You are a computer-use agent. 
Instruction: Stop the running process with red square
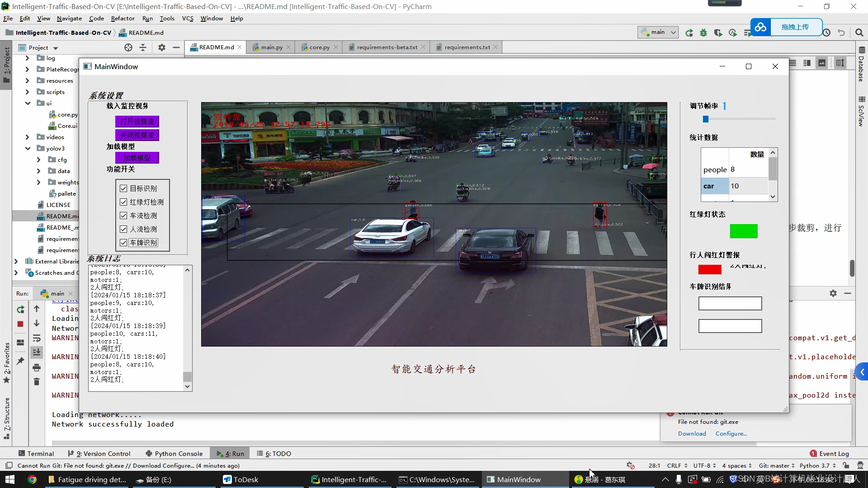coord(20,324)
